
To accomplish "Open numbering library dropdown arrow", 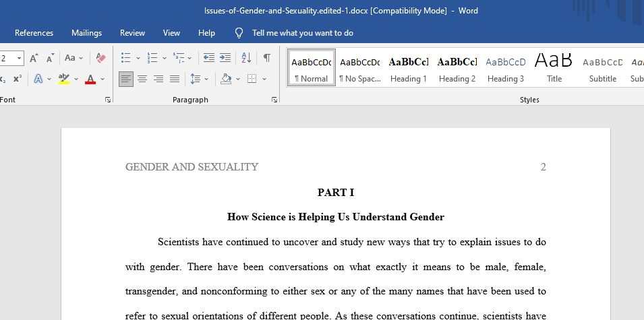I will pyautogui.click(x=165, y=58).
